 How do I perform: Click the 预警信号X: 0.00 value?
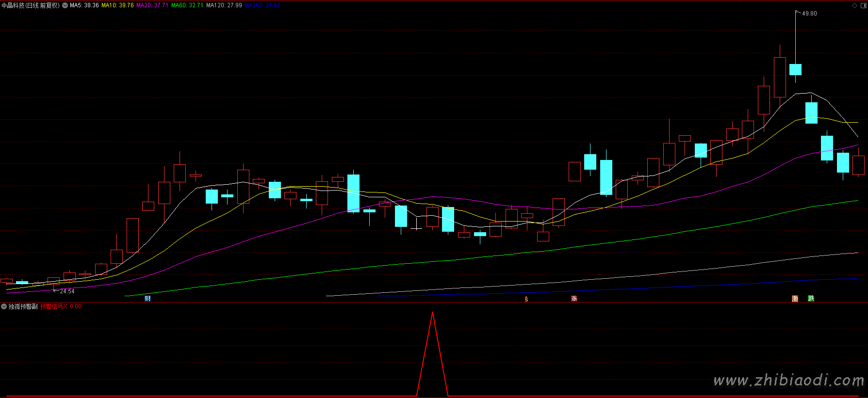point(61,306)
